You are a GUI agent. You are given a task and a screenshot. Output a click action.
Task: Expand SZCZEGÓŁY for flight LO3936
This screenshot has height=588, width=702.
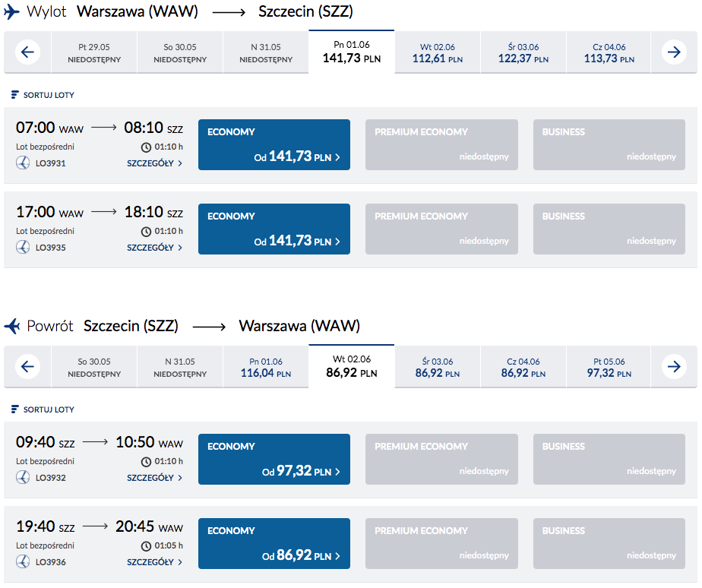154,561
